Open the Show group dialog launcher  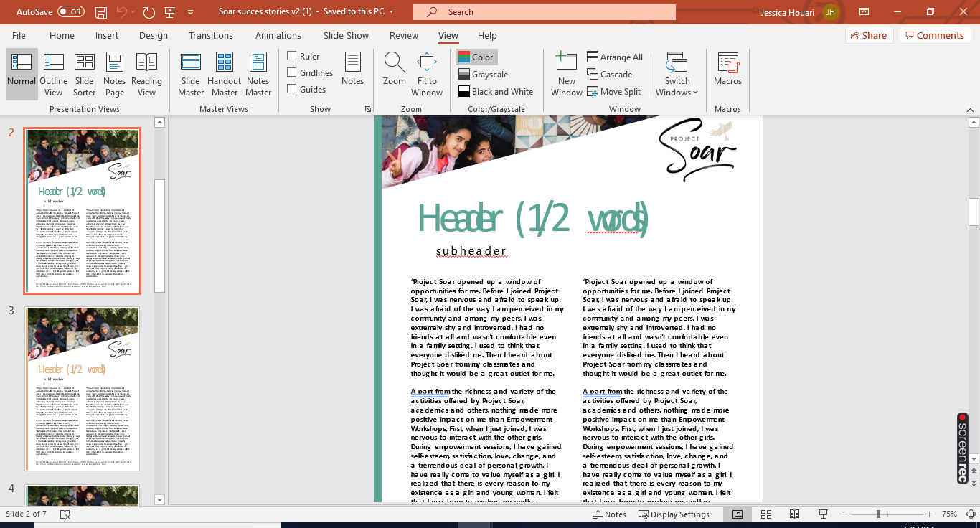tap(368, 109)
